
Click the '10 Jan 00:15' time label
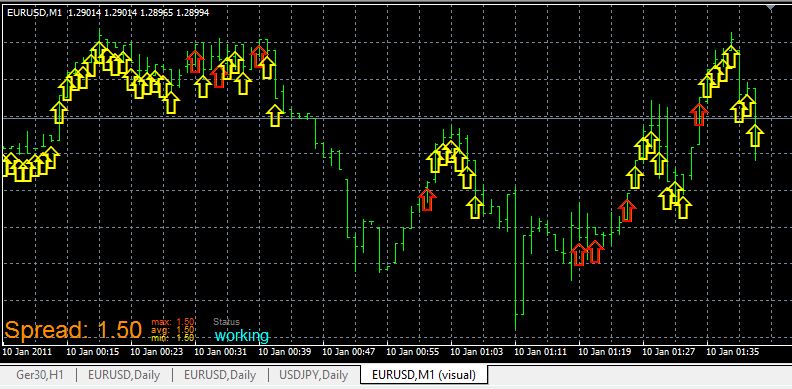(93, 351)
